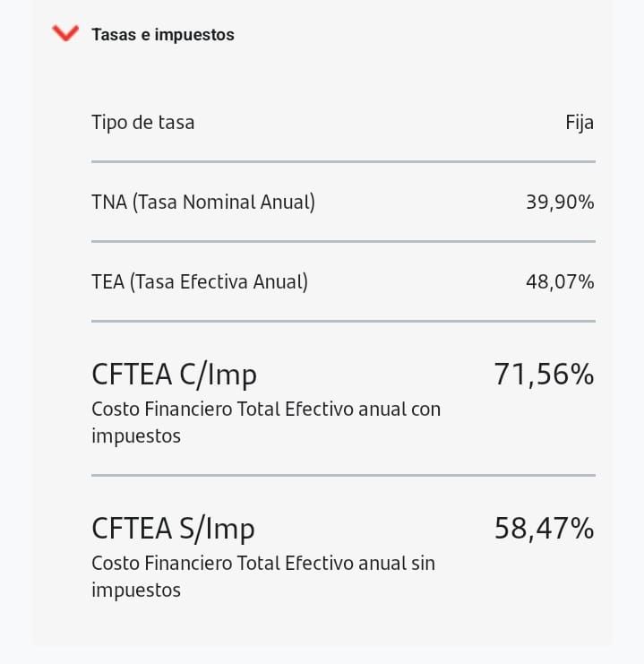This screenshot has height=664, width=644.
Task: Click the "Tasas e impuestos" section header
Action: click(162, 35)
